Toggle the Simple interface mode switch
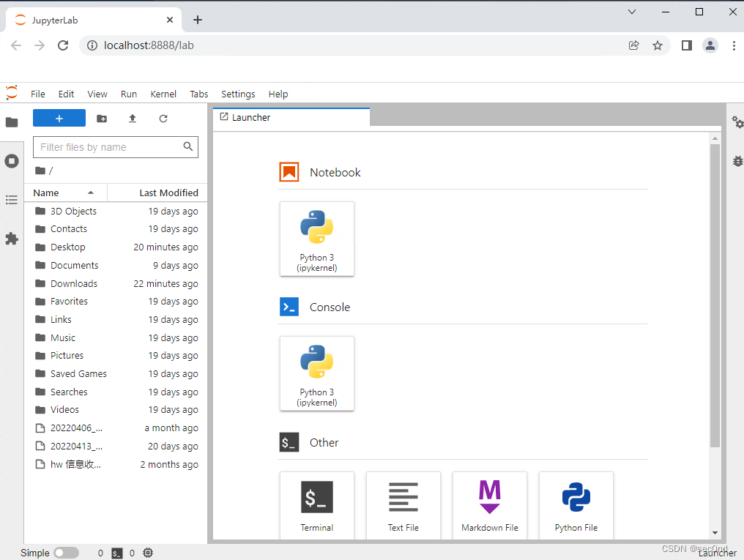 point(66,553)
